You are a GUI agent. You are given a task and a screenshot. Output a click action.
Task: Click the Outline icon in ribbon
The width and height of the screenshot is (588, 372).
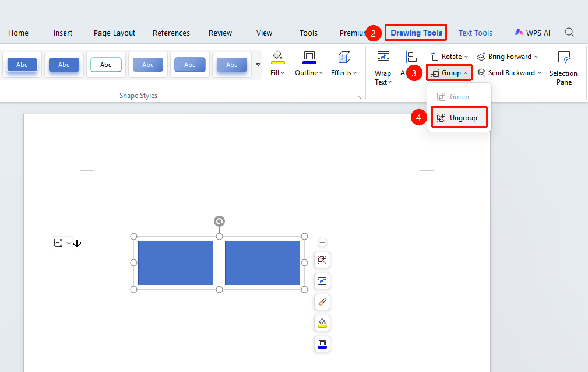(x=309, y=58)
